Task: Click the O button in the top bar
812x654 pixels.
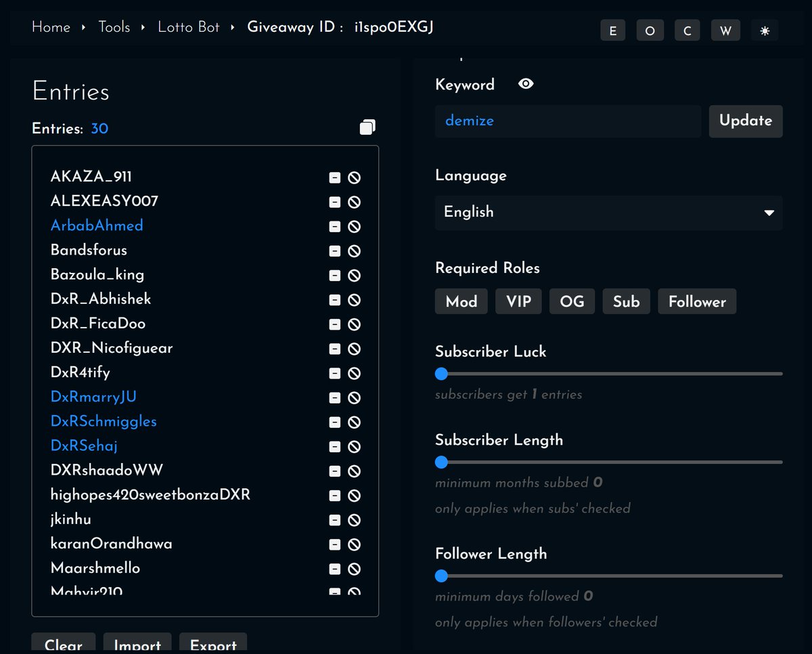Action: pos(650,30)
